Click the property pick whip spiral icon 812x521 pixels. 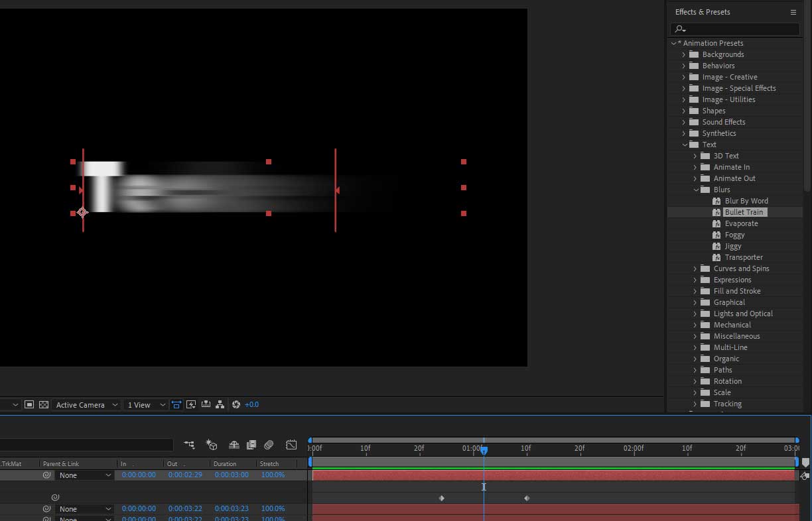click(x=55, y=497)
